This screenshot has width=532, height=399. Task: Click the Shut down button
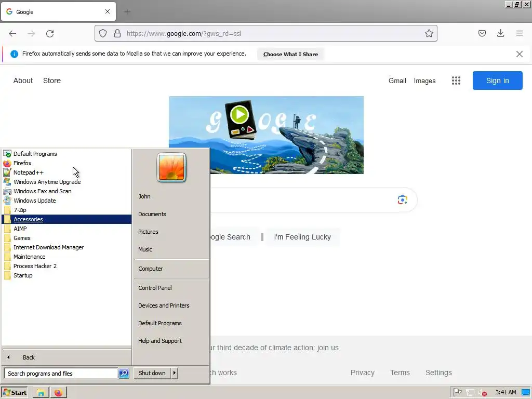(x=152, y=373)
